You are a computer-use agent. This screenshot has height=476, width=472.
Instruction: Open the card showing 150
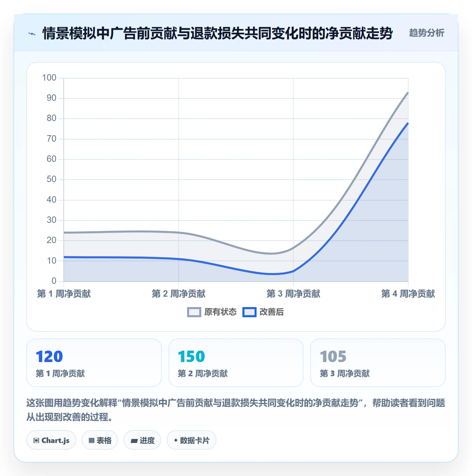coord(236,363)
